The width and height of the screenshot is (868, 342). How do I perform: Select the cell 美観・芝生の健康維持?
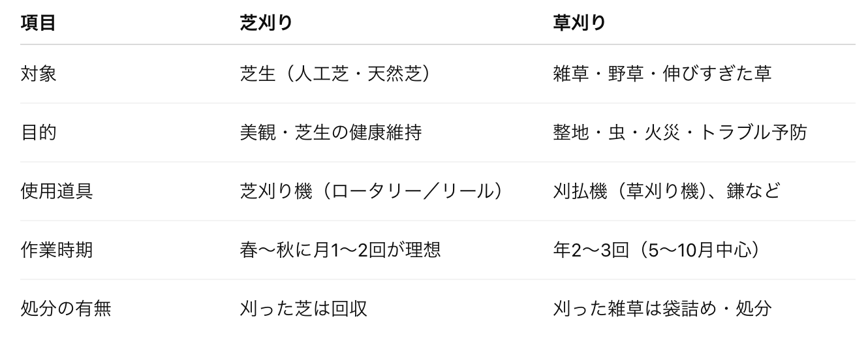click(331, 132)
